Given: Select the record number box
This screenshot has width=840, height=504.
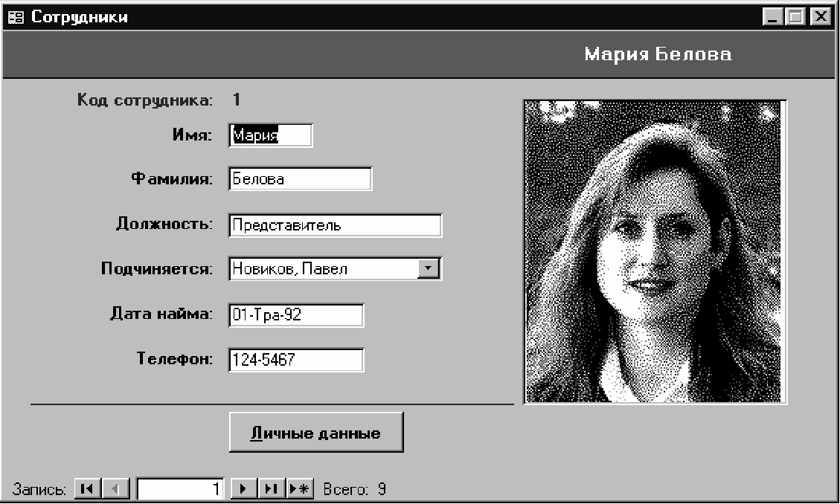Looking at the screenshot, I should 181,489.
